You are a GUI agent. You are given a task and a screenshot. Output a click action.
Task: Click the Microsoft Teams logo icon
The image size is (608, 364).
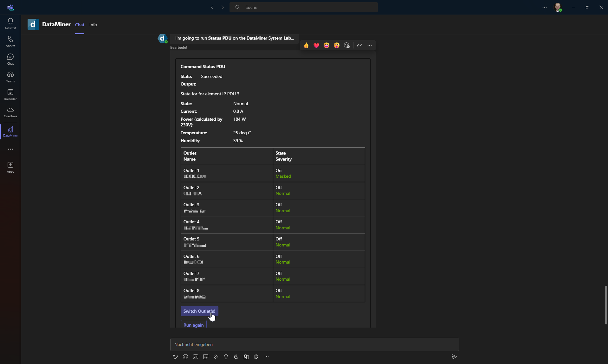(10, 7)
